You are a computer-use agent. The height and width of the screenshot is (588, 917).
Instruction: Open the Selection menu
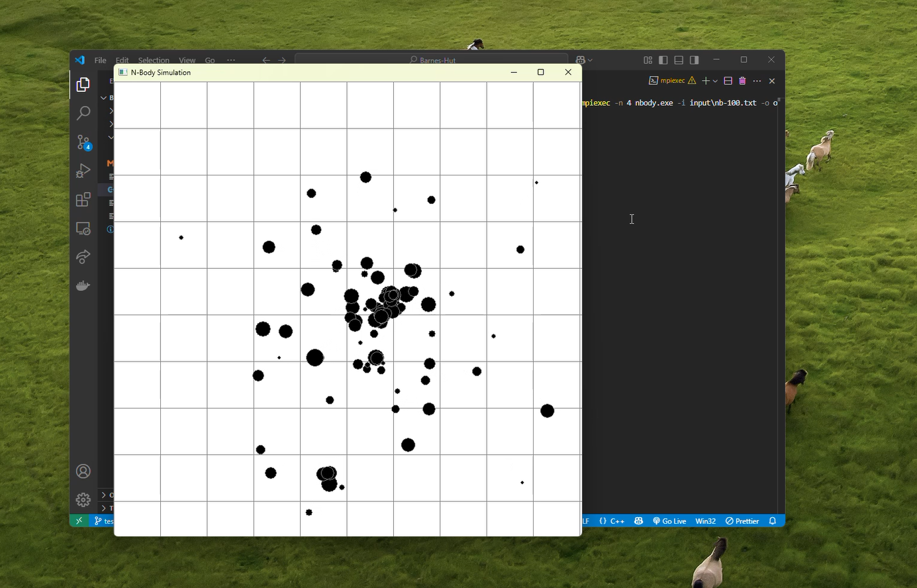[154, 60]
